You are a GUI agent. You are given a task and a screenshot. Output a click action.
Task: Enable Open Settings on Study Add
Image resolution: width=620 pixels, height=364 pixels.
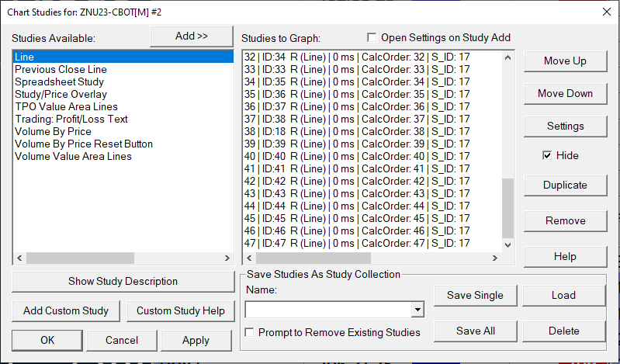click(x=372, y=38)
